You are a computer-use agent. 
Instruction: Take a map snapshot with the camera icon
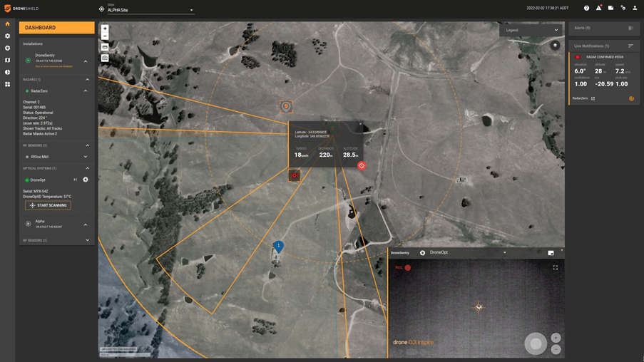click(105, 58)
